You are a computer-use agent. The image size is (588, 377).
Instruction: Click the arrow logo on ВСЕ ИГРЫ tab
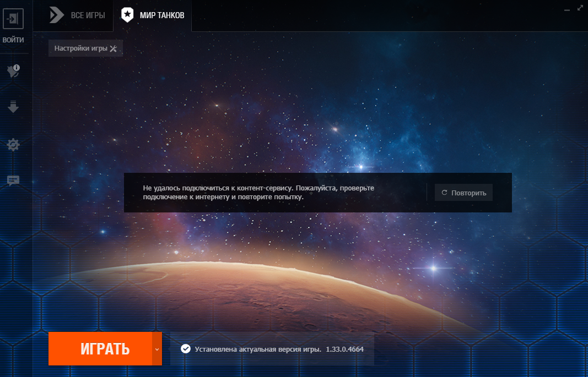coord(57,15)
